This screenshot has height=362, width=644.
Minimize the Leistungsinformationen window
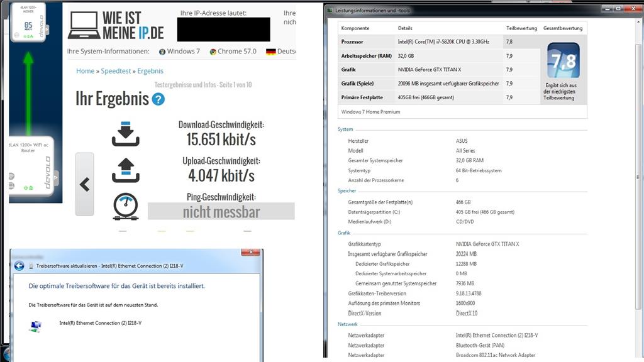[608, 9]
